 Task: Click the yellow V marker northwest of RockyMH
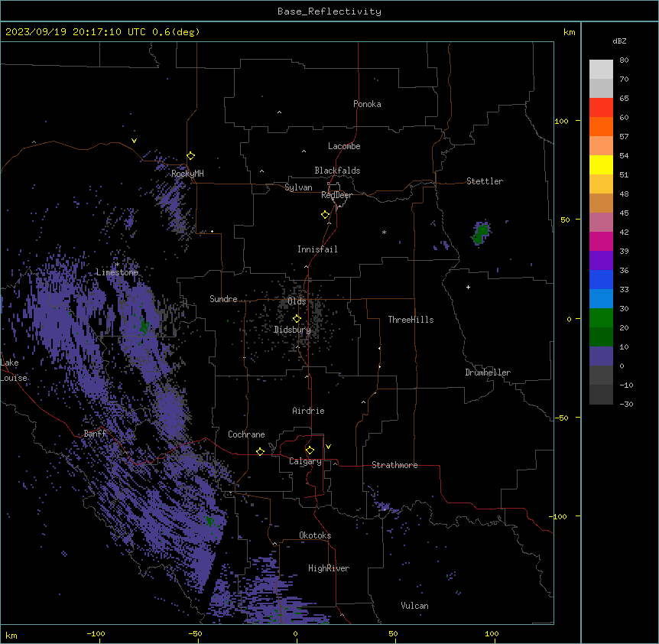pos(134,141)
